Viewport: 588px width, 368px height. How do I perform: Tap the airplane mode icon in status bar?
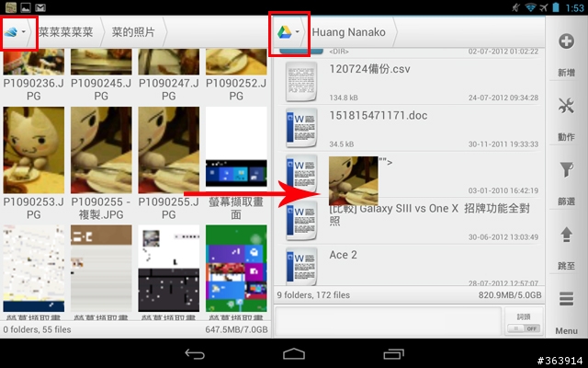544,7
